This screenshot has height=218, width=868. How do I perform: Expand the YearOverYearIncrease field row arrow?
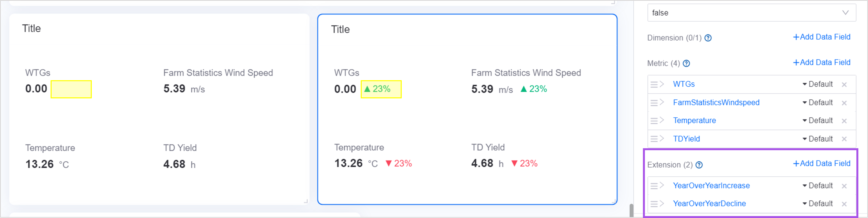662,185
